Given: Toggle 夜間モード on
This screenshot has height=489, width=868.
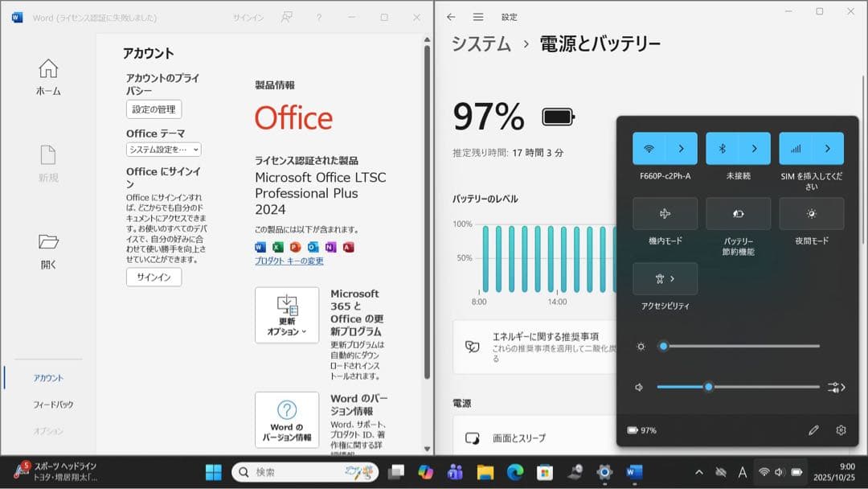Looking at the screenshot, I should click(x=811, y=213).
